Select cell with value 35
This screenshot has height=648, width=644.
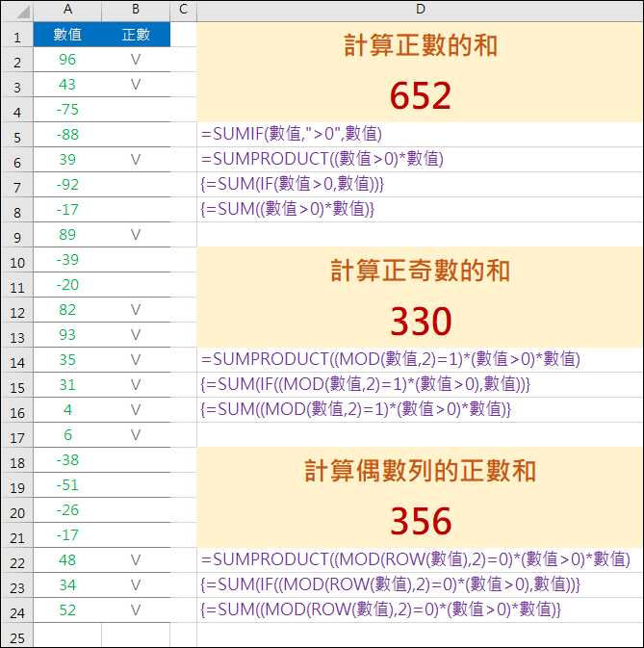pos(67,360)
